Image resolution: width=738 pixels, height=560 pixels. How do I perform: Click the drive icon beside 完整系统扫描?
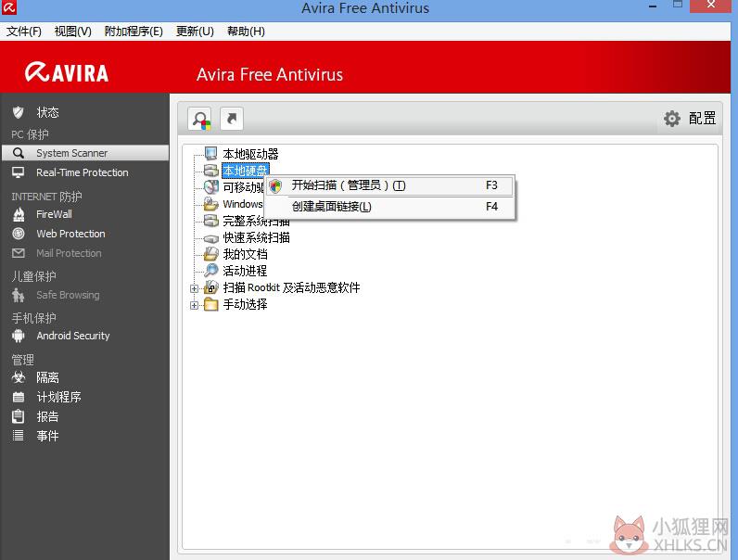(210, 221)
